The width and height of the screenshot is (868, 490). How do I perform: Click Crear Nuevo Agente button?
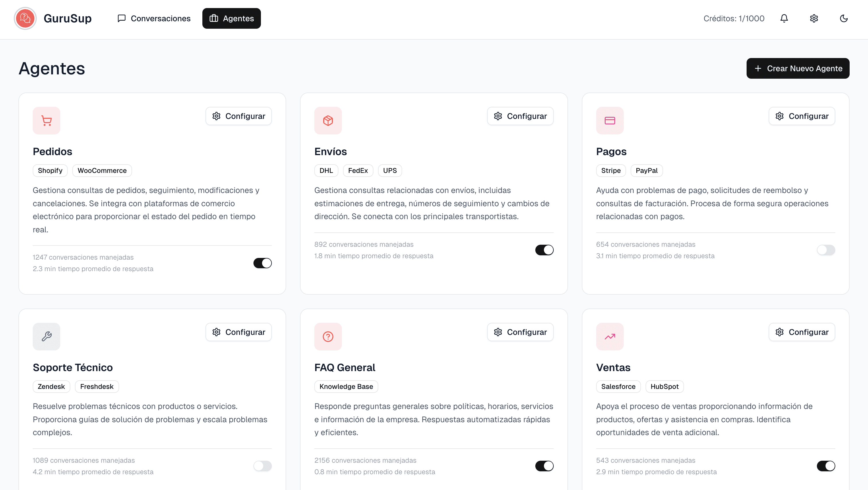click(798, 68)
